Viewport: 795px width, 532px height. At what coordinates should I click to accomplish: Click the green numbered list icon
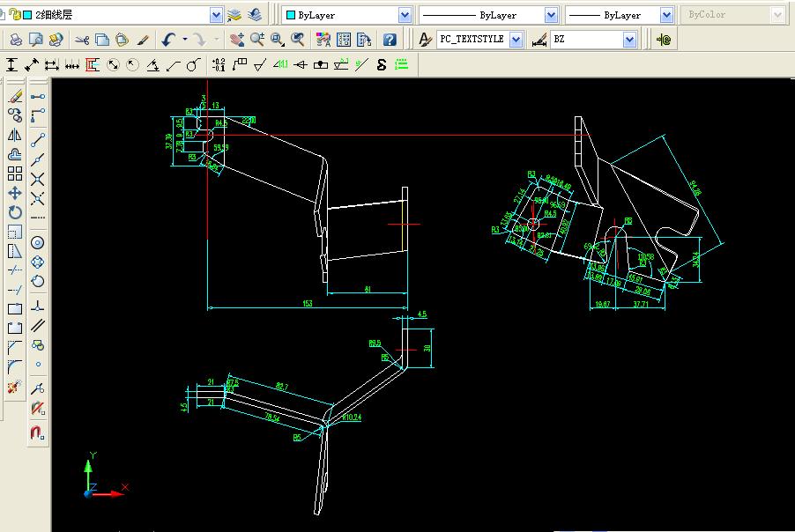(x=402, y=65)
